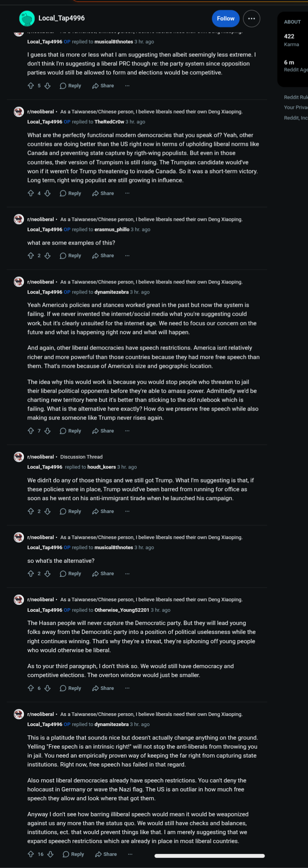Image resolution: width=308 pixels, height=868 pixels.
Task: Downvote the comment with 5 points
Action: click(x=47, y=86)
